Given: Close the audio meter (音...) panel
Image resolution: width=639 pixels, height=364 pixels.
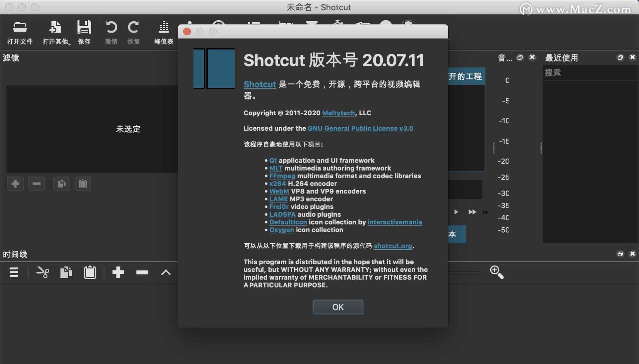Looking at the screenshot, I should [x=532, y=57].
